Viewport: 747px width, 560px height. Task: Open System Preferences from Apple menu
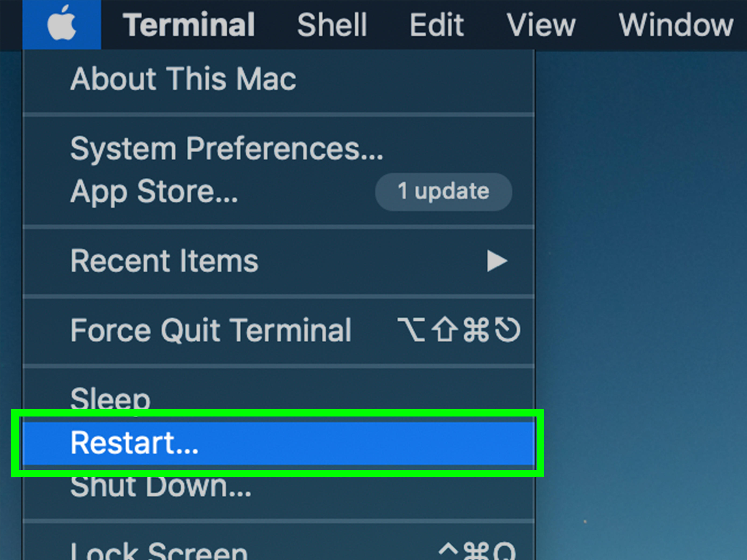[278, 149]
